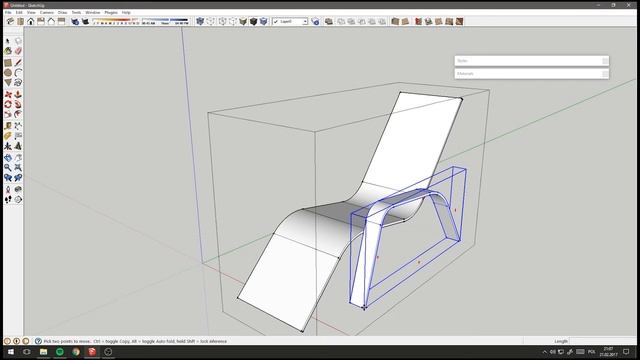Screen dimensions: 640x360
Task: Pick the Polygon tool
Action: point(8,82)
